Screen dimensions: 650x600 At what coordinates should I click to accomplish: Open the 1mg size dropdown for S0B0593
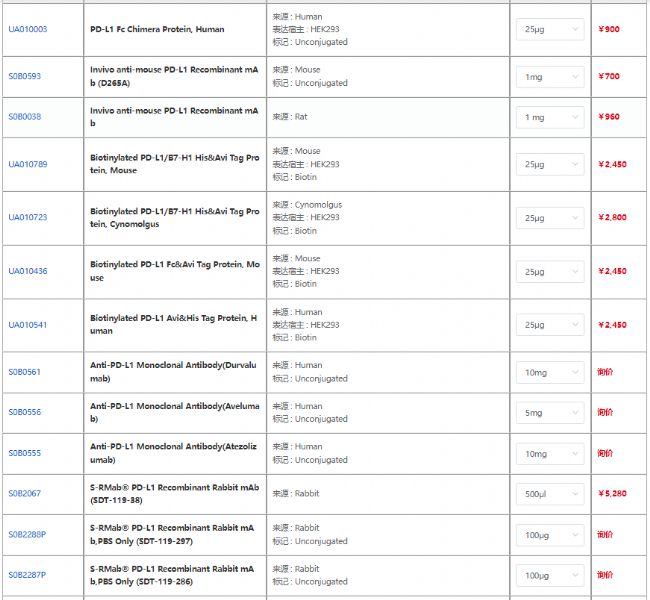click(x=550, y=77)
